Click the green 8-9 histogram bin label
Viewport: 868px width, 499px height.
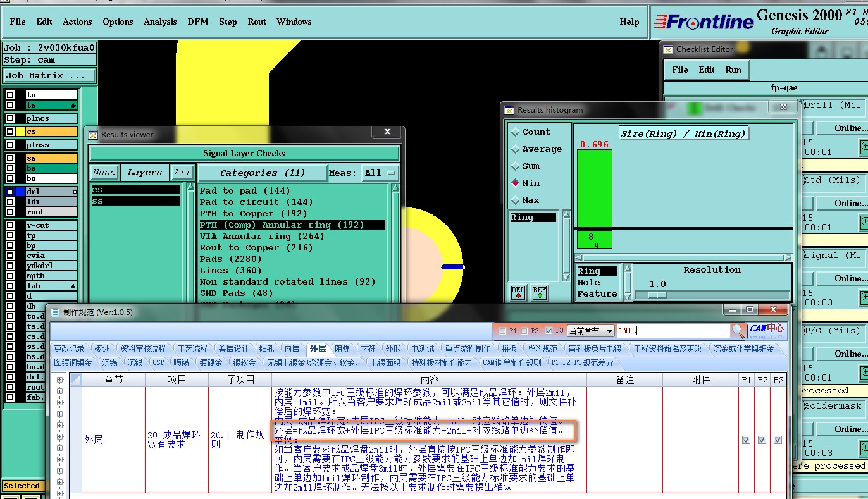click(593, 240)
